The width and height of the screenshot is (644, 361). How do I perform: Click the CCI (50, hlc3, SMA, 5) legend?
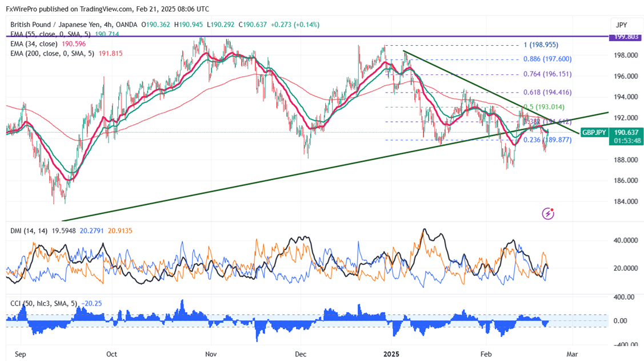pyautogui.click(x=43, y=303)
